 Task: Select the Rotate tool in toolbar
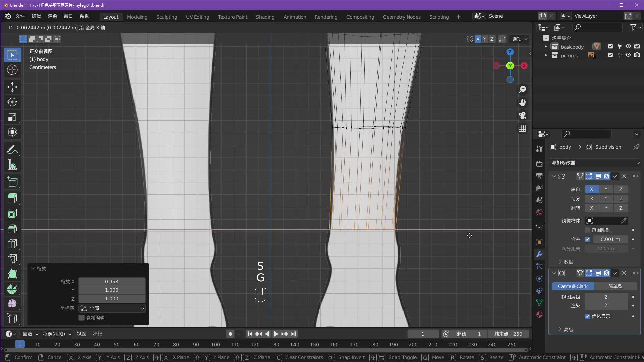click(x=12, y=102)
